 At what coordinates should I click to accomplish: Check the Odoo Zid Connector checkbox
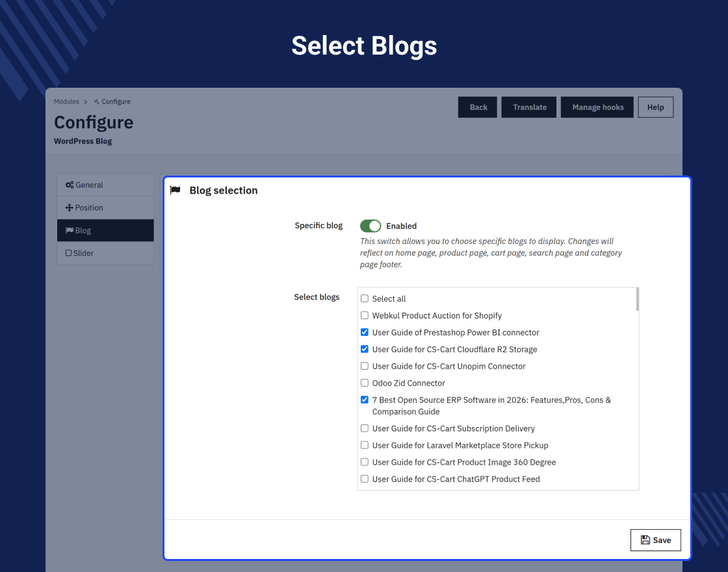[365, 383]
